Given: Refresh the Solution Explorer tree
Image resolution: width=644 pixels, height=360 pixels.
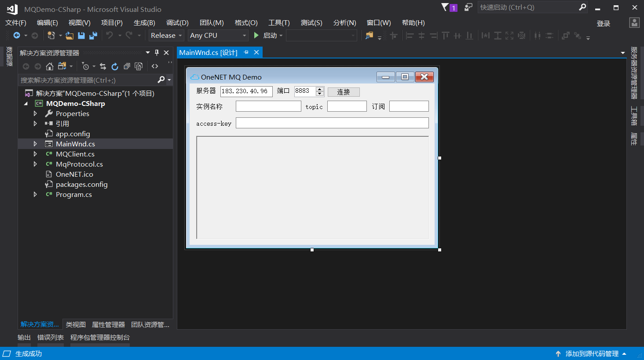Looking at the screenshot, I should pyautogui.click(x=115, y=66).
